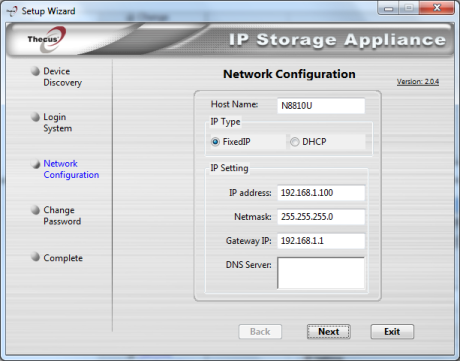Click the Complete step bullet

(35, 257)
